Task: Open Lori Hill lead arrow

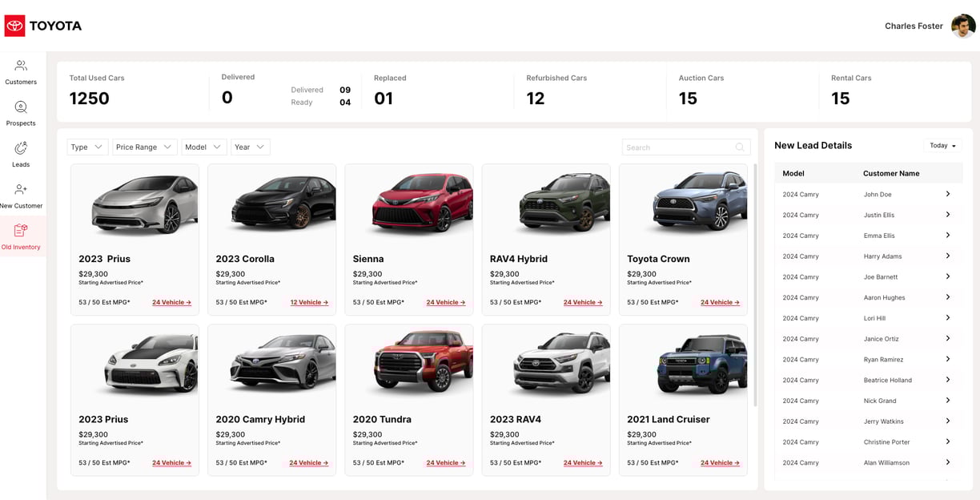Action: tap(948, 318)
